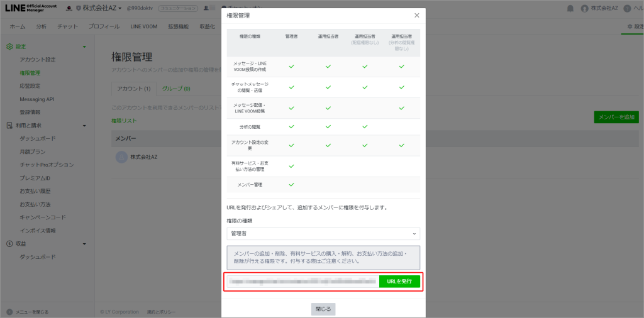The height and width of the screenshot is (318, 644).
Task: Click the 収益 coin icon in sidebar
Action: pos(9,244)
